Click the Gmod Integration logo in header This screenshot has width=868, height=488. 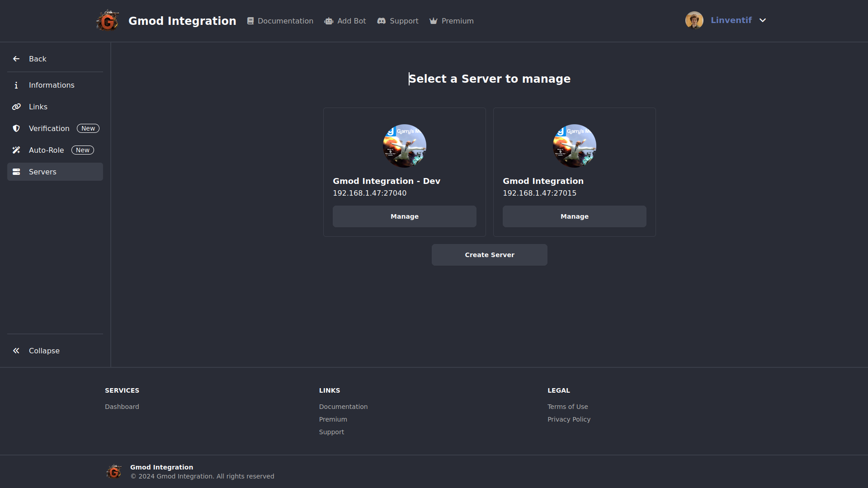(108, 20)
